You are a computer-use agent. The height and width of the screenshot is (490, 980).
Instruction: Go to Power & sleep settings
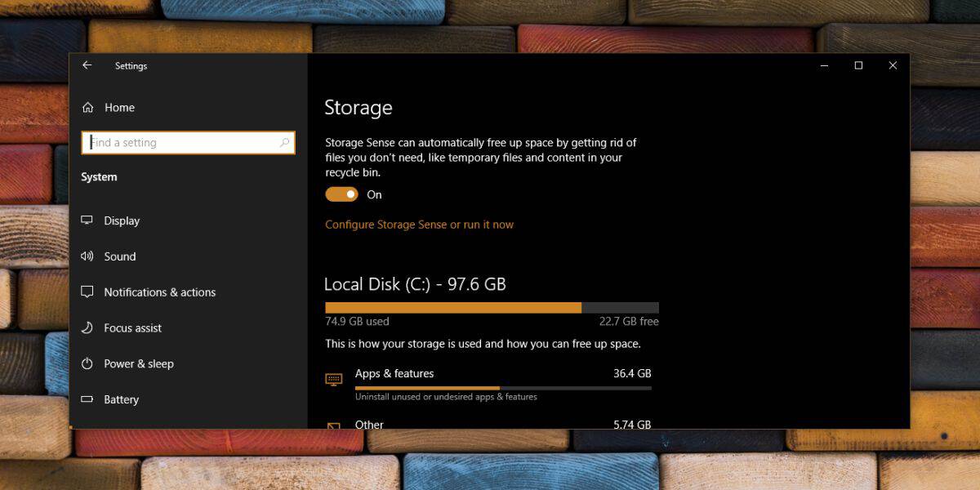(x=139, y=363)
